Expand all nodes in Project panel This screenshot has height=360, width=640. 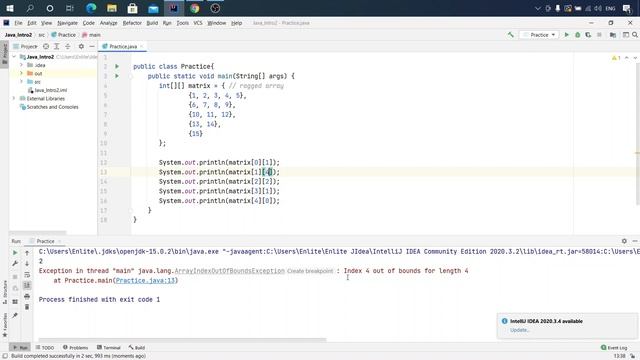point(57,47)
